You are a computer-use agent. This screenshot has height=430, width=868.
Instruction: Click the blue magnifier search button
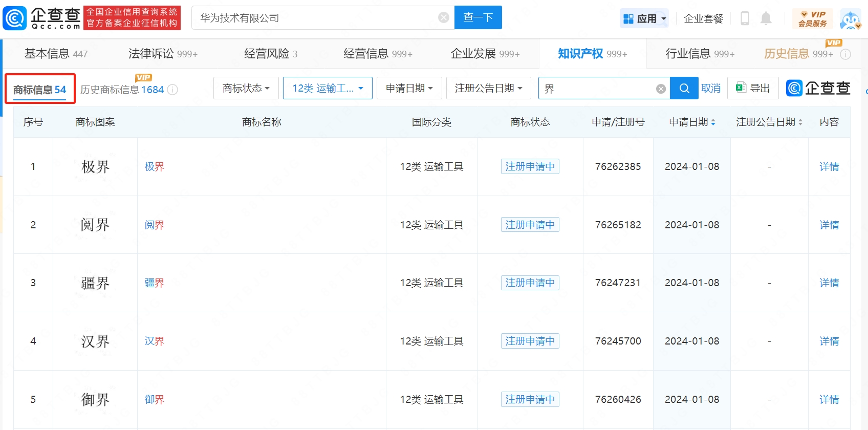click(684, 88)
